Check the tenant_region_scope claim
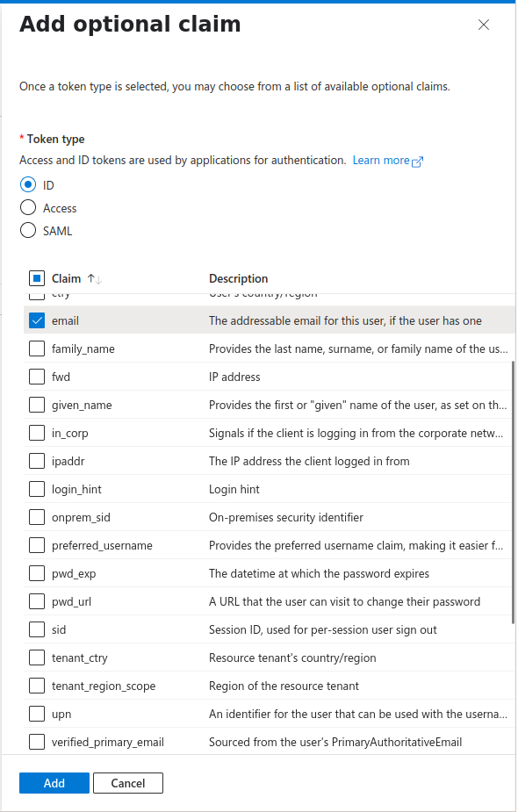The image size is (518, 812). tap(36, 685)
